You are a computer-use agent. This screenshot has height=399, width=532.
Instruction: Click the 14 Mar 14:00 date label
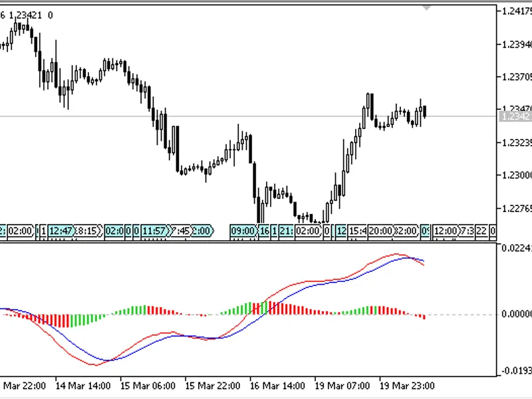(x=82, y=386)
